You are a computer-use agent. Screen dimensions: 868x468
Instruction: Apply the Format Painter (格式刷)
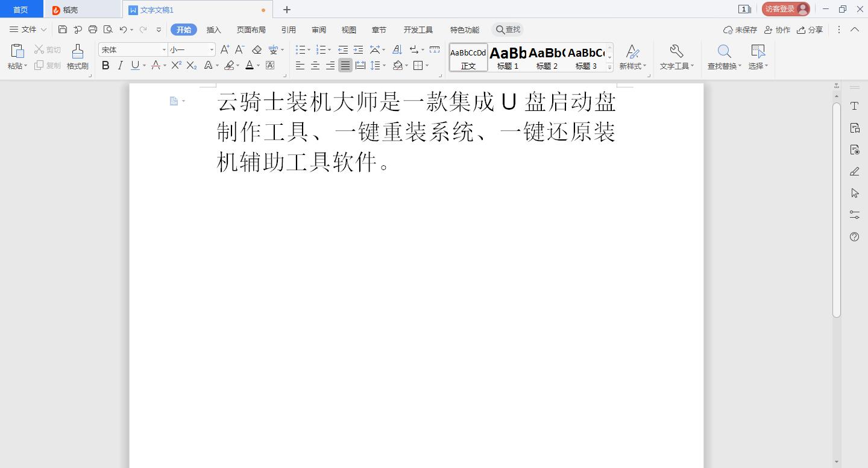[78, 57]
